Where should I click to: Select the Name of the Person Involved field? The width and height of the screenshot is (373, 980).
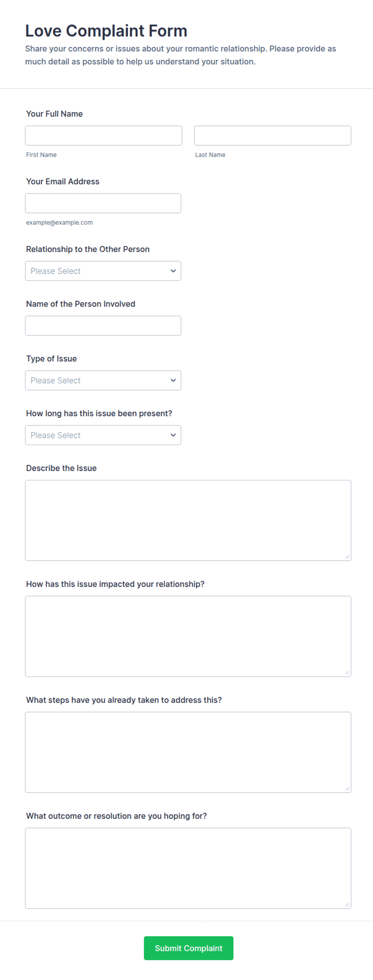click(x=103, y=326)
